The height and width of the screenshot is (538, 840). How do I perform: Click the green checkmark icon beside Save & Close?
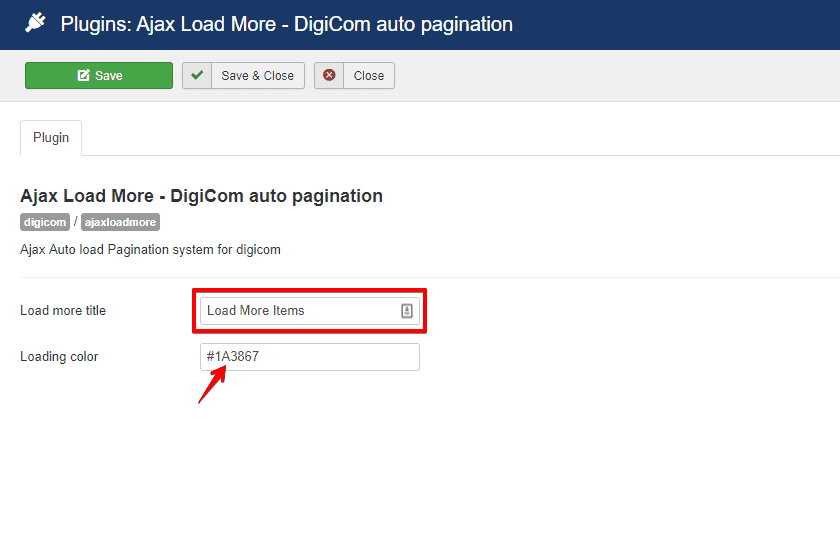[198, 76]
